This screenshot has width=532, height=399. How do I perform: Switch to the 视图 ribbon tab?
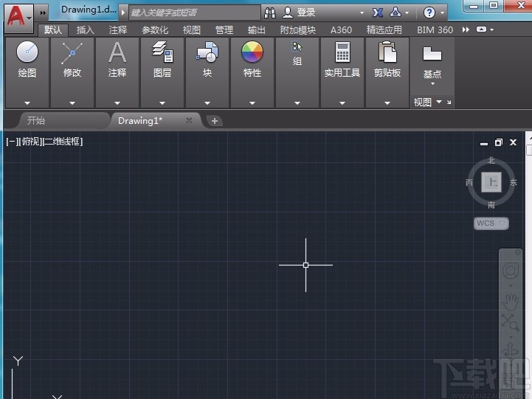point(192,30)
